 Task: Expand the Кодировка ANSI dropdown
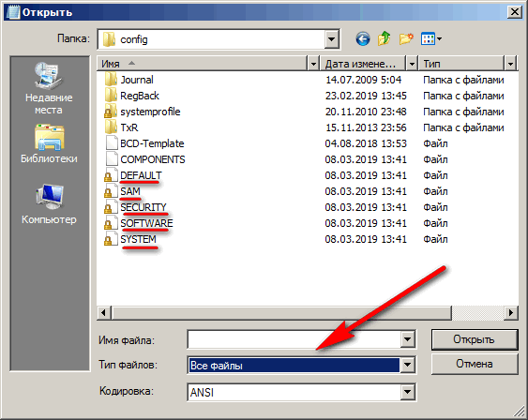(x=407, y=392)
